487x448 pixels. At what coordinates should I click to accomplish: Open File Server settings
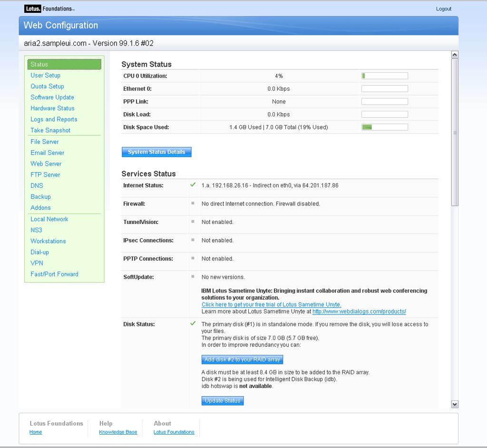[x=44, y=142]
